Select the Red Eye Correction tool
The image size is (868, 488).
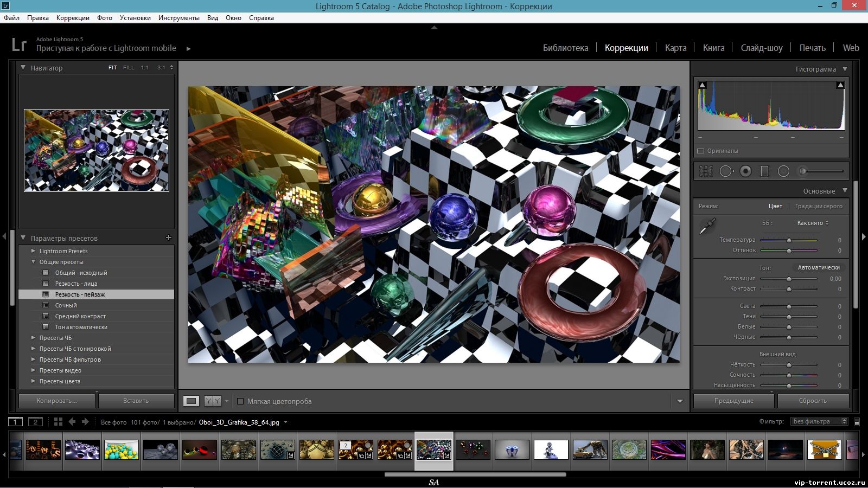(746, 171)
